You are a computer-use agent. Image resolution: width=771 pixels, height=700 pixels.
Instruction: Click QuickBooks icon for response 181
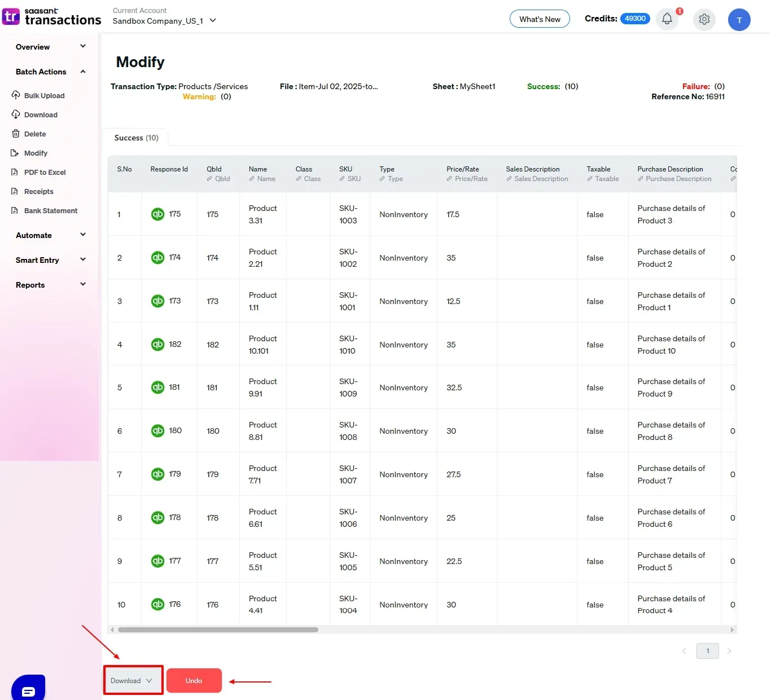coord(157,388)
